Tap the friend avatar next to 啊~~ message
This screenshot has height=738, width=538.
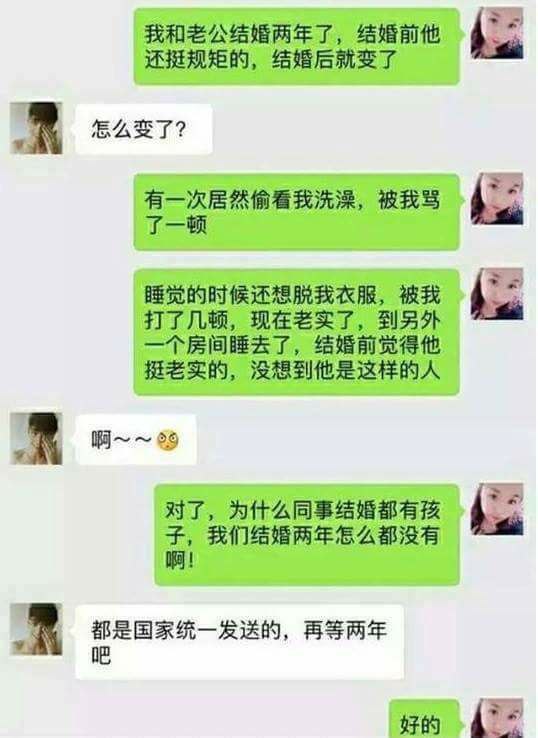click(x=36, y=439)
